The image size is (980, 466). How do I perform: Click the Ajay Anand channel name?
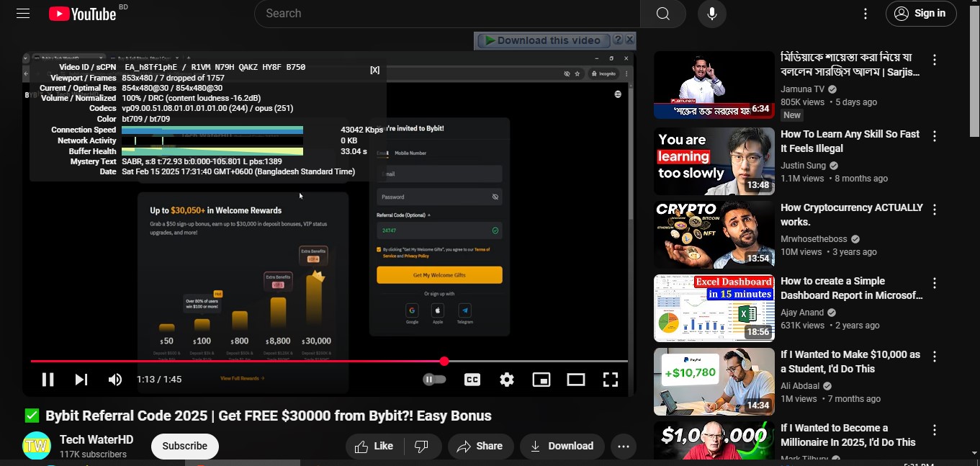[802, 313]
